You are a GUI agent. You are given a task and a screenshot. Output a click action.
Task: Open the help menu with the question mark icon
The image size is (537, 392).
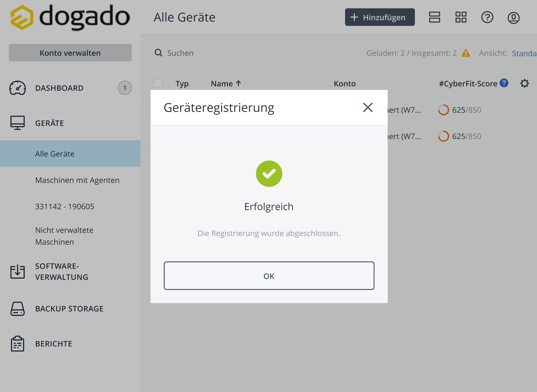(487, 17)
